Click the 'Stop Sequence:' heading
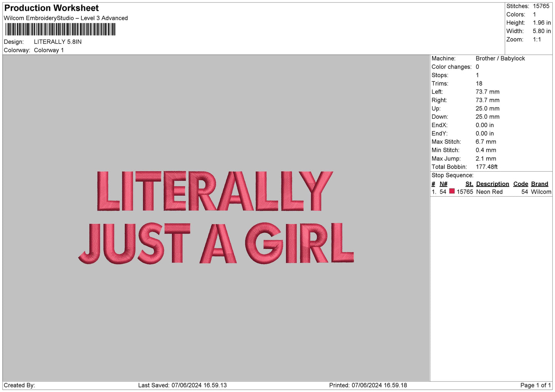 452,175
